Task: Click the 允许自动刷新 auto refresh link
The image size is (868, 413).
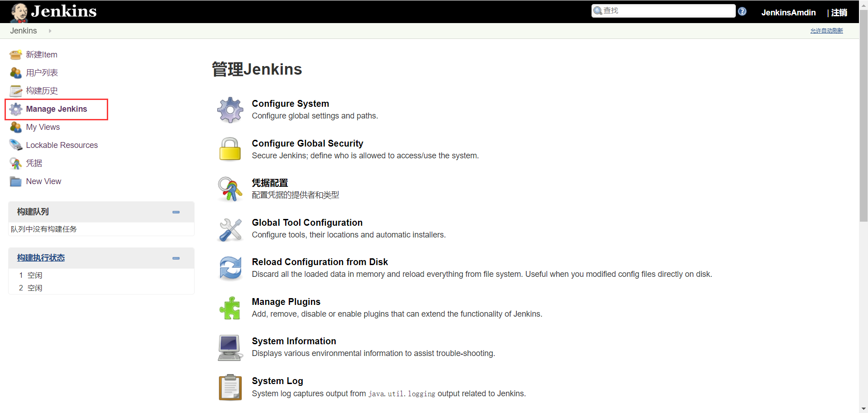Action: [826, 31]
